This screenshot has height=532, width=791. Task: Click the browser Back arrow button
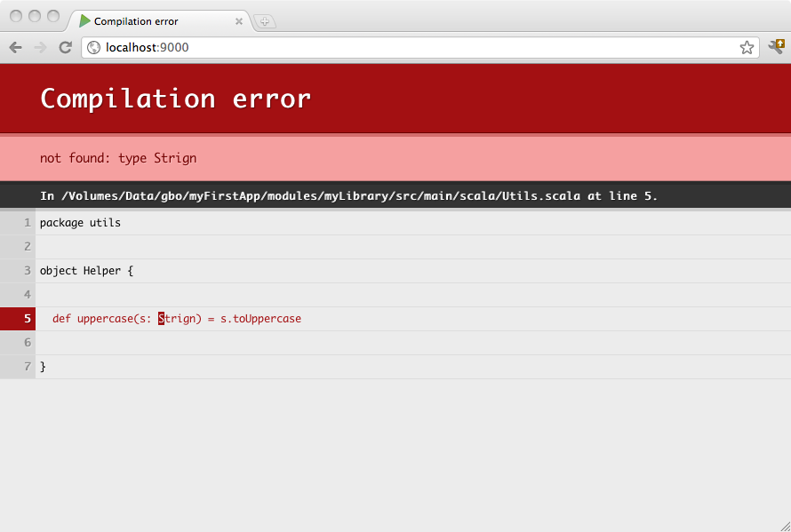coord(15,48)
